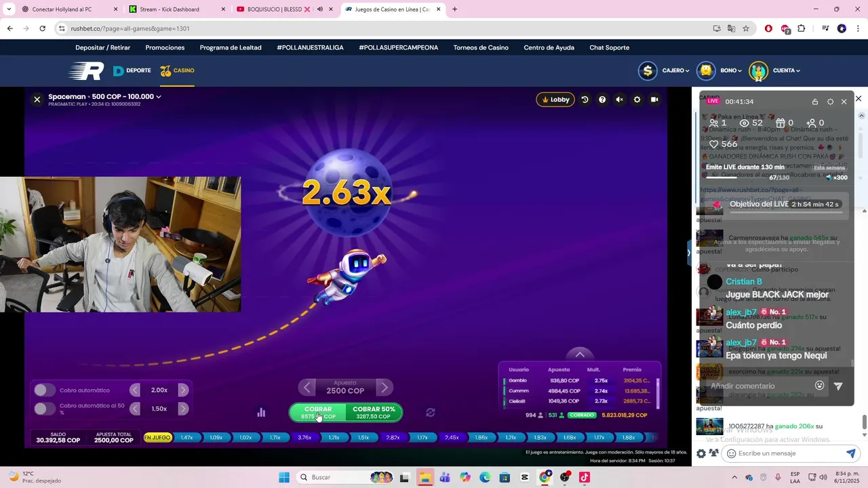The width and height of the screenshot is (868, 488).
Task: Expand the bets table with up chevron
Action: tap(580, 354)
